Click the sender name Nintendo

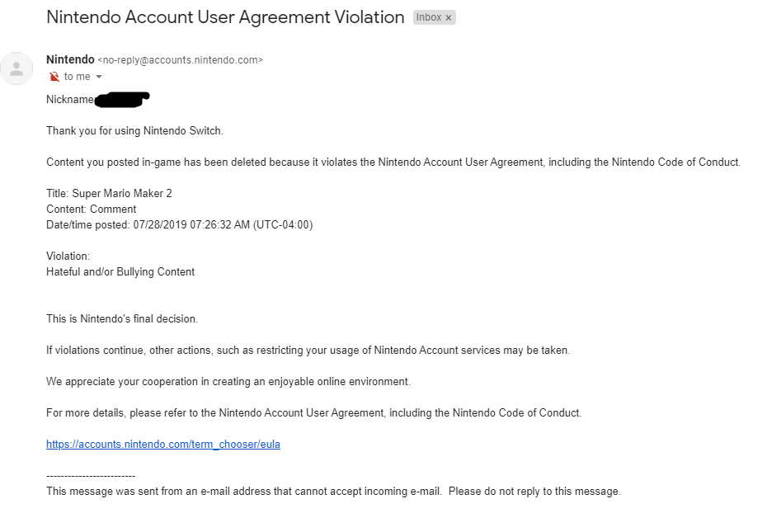(70, 59)
